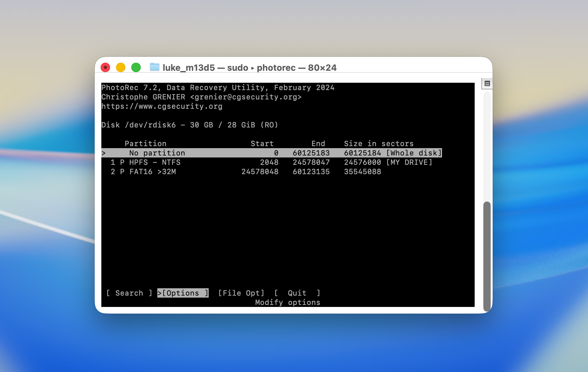Click the green full-screen traffic light
The width and height of the screenshot is (588, 372).
(136, 67)
